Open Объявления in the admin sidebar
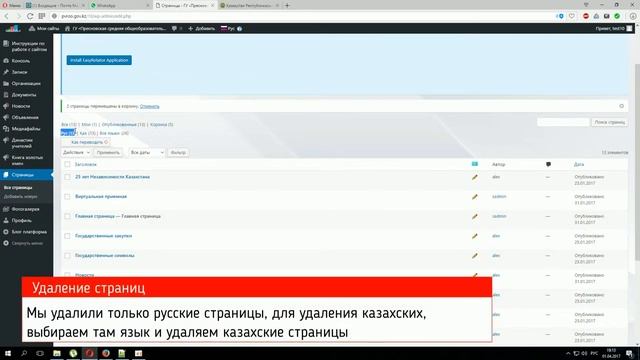The image size is (640, 360). coord(25,118)
